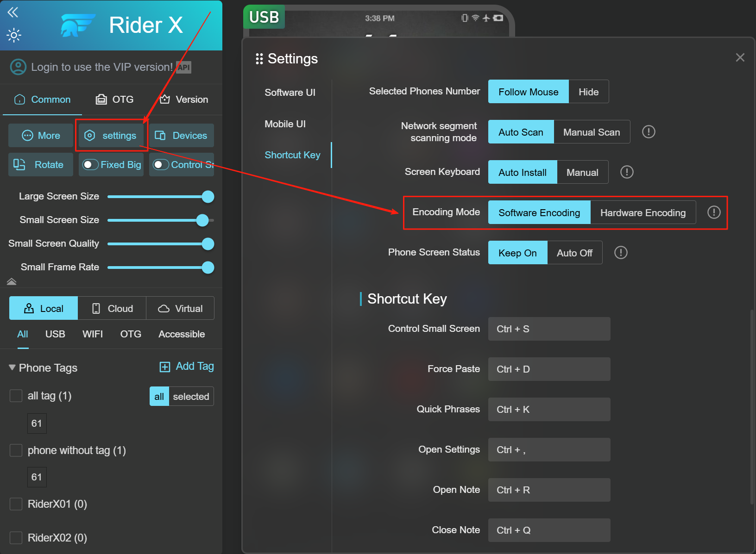
Task: Collapse the Phone Tags section triangle
Action: pos(12,367)
